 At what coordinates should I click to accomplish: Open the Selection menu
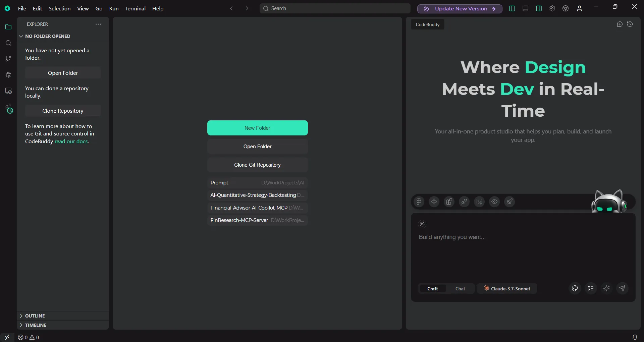pyautogui.click(x=59, y=8)
